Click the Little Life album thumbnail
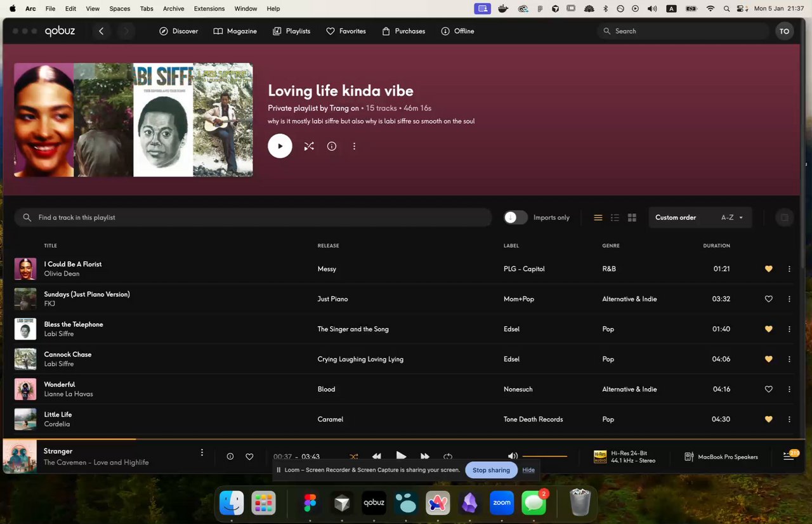The image size is (812, 524). [25, 419]
